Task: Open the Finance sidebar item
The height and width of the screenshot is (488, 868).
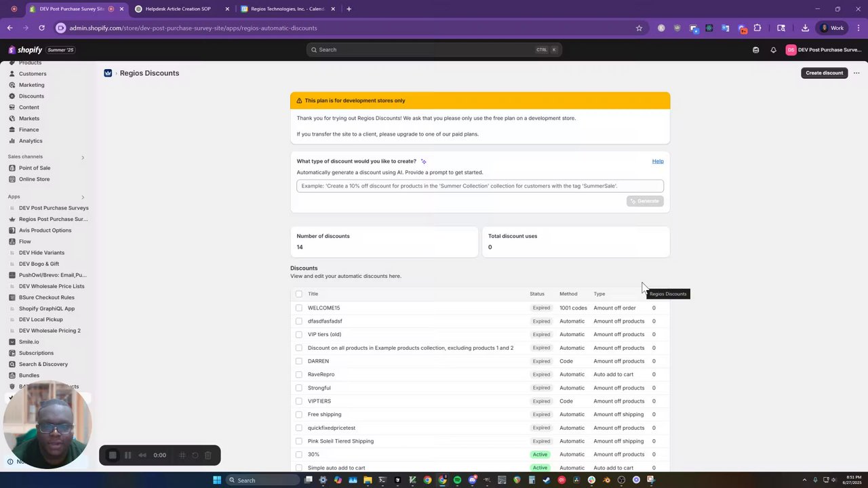Action: (28, 129)
